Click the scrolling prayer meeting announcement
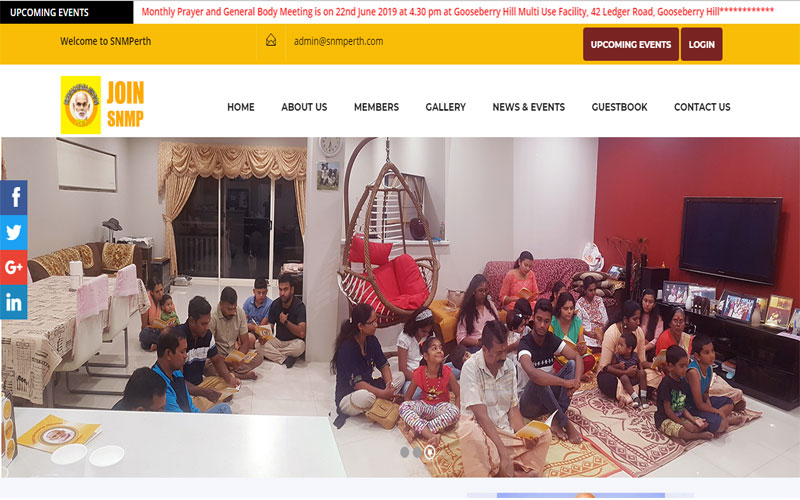Screen dimensions: 800x500 458,12
